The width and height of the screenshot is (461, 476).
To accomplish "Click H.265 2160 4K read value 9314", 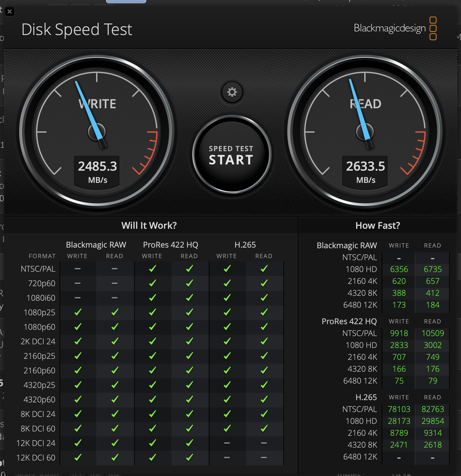I will tap(433, 433).
